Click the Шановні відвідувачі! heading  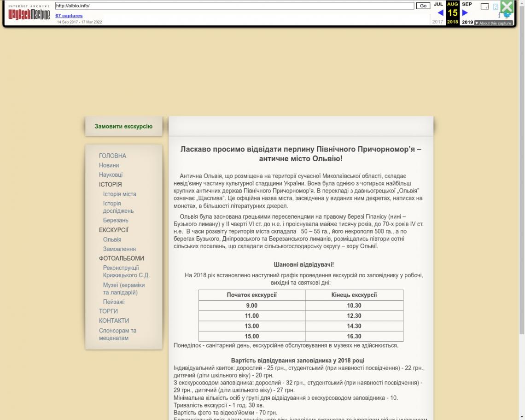click(303, 265)
